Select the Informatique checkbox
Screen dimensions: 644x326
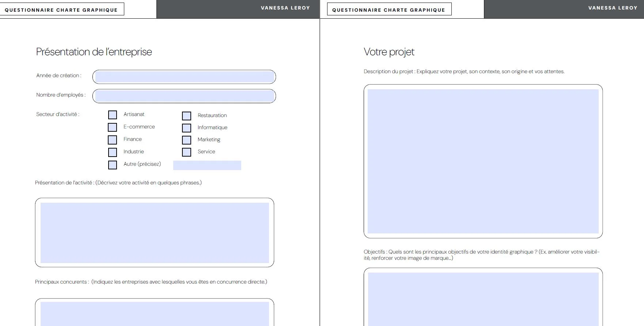click(186, 128)
